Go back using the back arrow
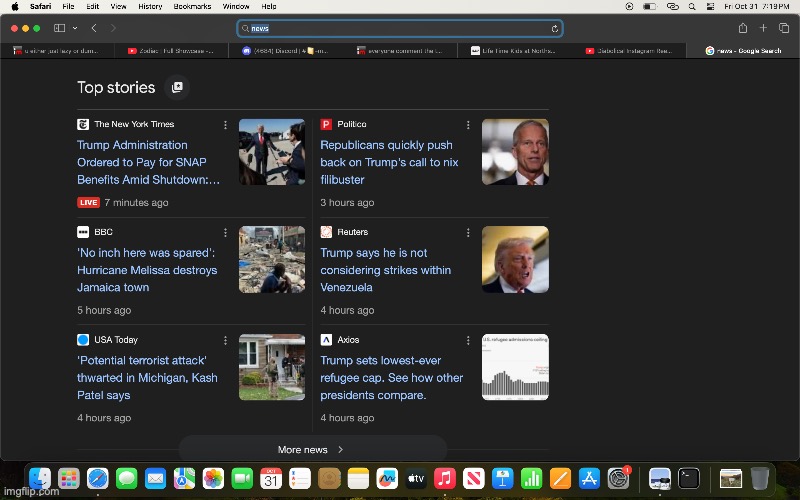 94,28
